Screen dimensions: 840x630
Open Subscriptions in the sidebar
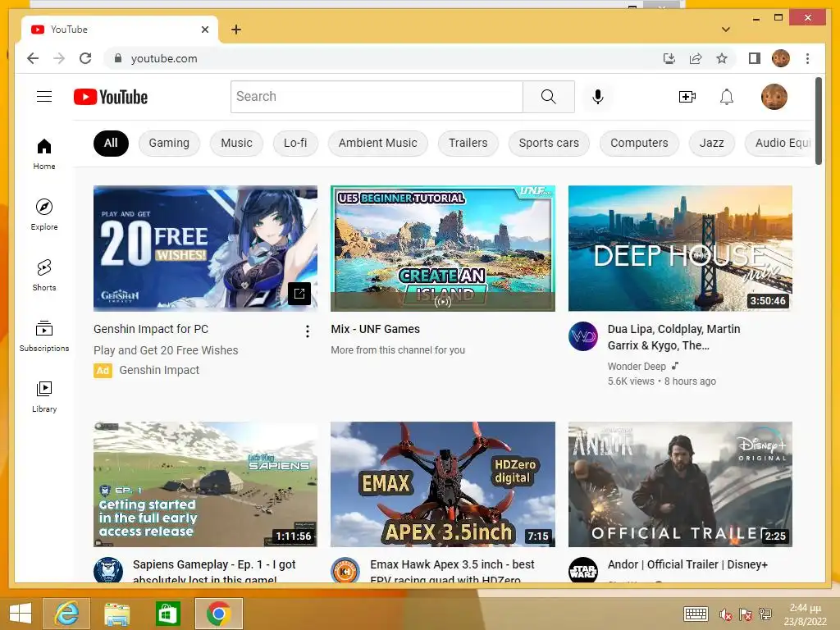44,336
